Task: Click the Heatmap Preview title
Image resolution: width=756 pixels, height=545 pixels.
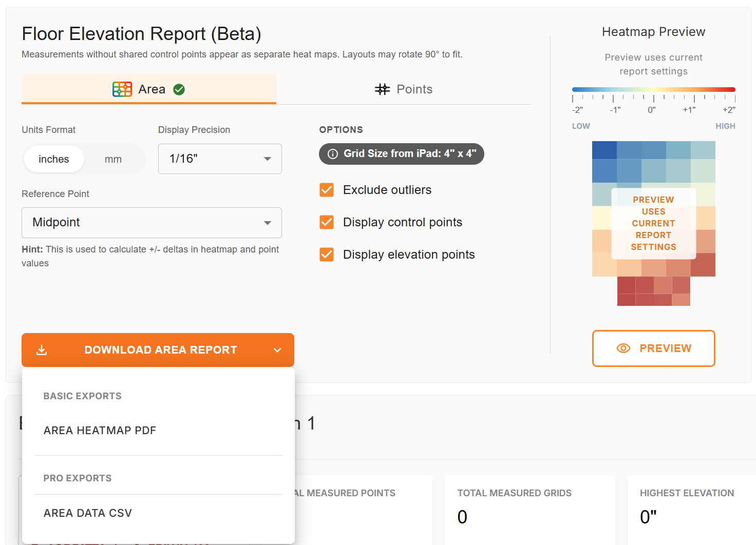Action: (x=653, y=32)
